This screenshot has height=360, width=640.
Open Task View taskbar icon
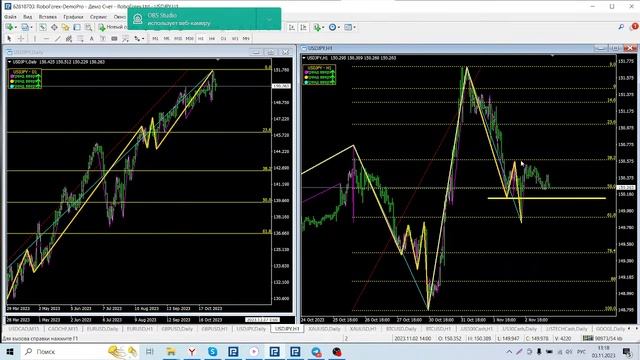(x=149, y=351)
